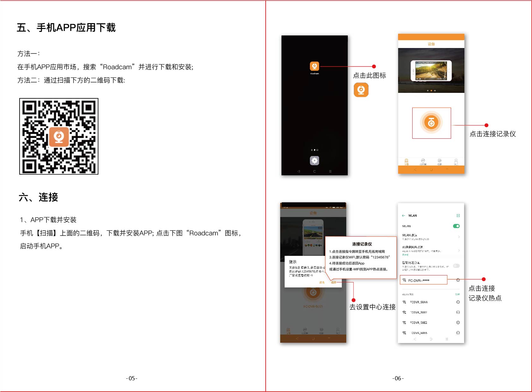Click the phone preview banner in the 设备 screen
Screen dimensions: 532x392
(431, 70)
